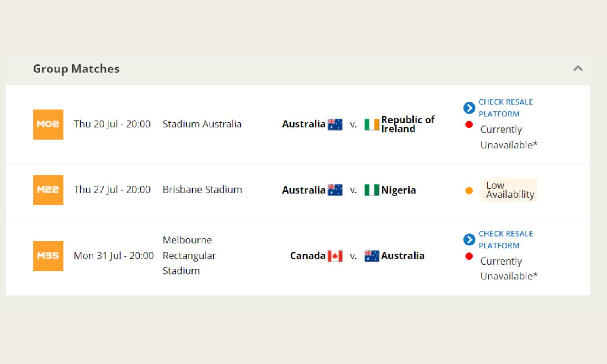Open the Check Resale Platform link for match M35
The image size is (607, 364).
(505, 239)
